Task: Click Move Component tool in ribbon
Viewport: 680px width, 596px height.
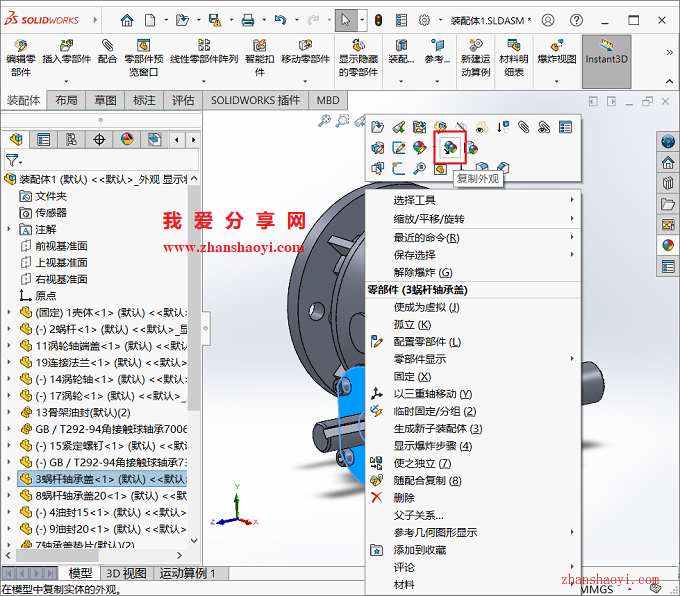Action: coord(305,58)
